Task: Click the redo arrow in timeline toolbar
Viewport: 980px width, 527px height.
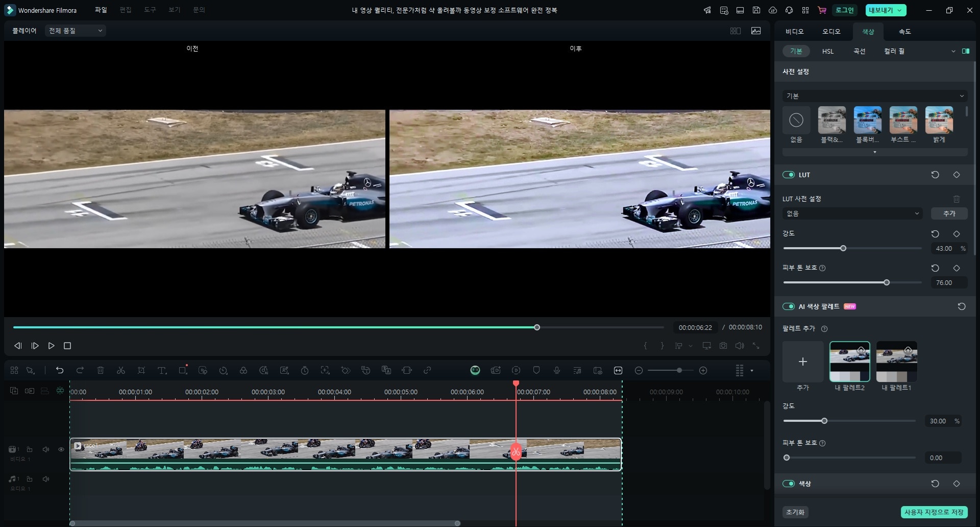Action: (80, 370)
